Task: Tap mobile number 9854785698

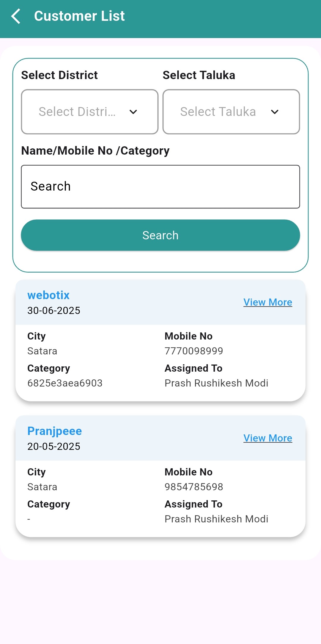Action: click(x=194, y=487)
